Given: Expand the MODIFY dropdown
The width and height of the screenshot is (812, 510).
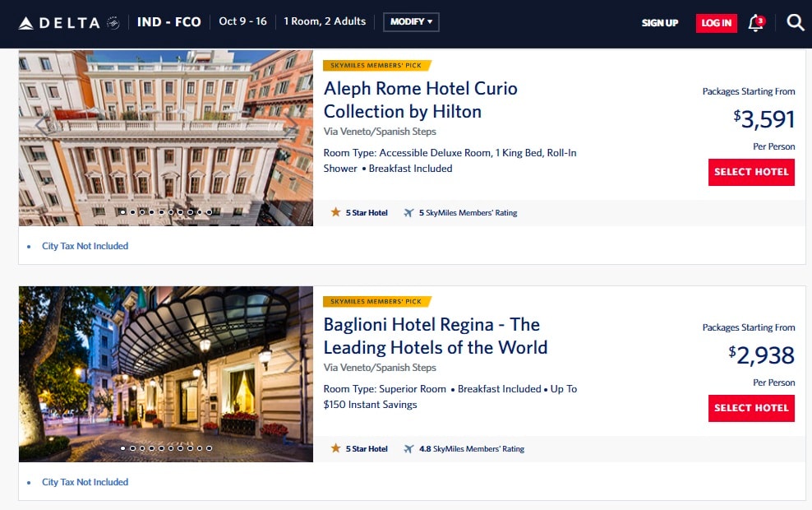Looking at the screenshot, I should point(411,21).
